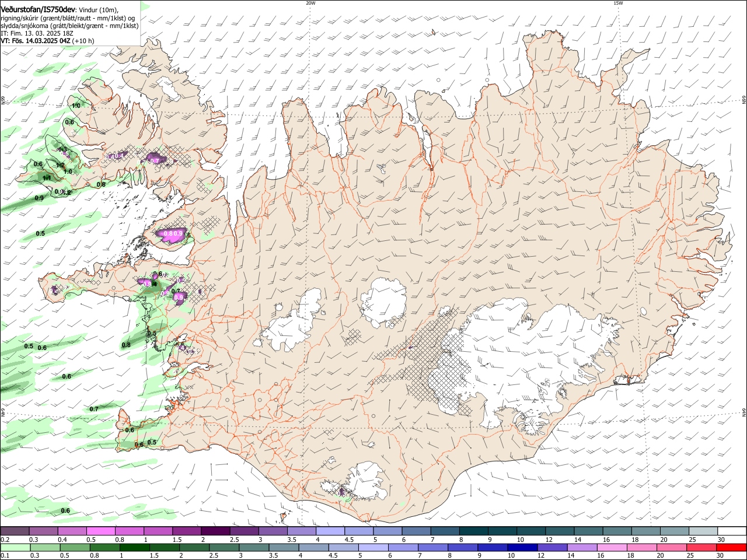Click the '15W' longitude label

pyautogui.click(x=618, y=2)
